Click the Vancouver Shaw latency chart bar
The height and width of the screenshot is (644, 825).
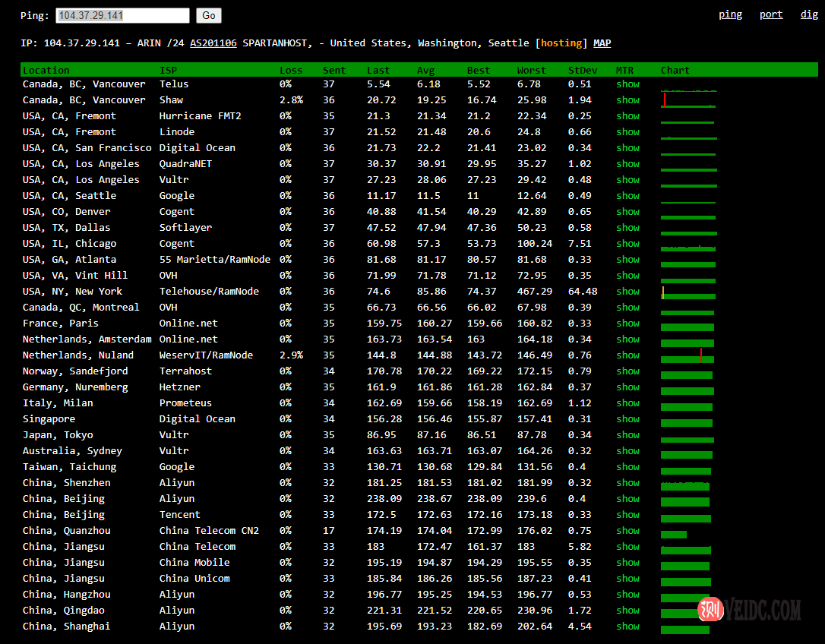click(688, 100)
